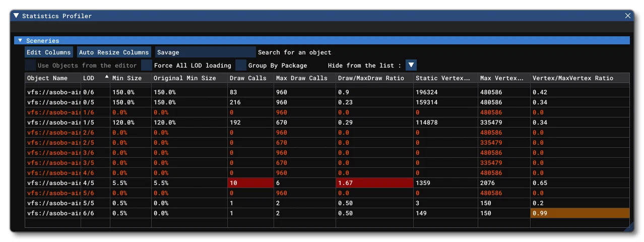
Task: Select the orange row with LOD 3/5
Action: pyautogui.click(x=328, y=163)
